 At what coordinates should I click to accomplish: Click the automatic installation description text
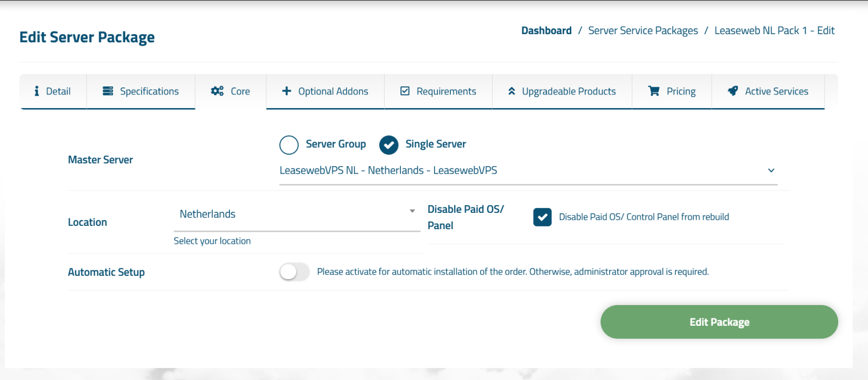513,271
